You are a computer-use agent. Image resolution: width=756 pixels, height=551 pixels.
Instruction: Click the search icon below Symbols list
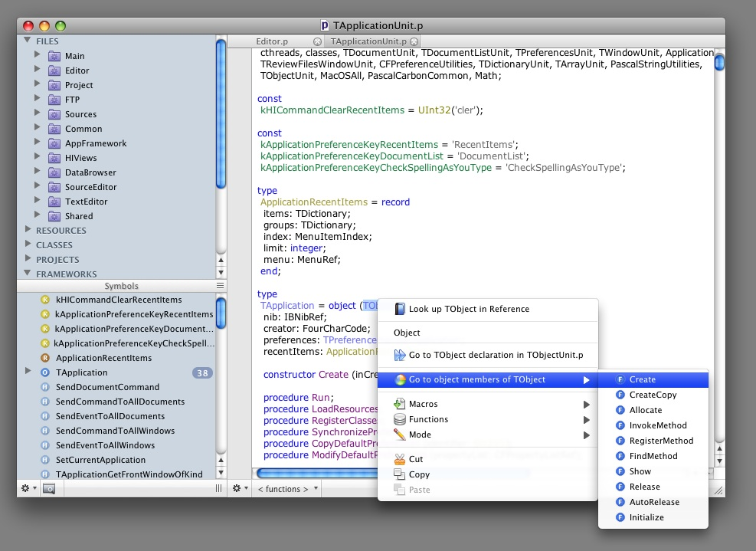pos(48,489)
